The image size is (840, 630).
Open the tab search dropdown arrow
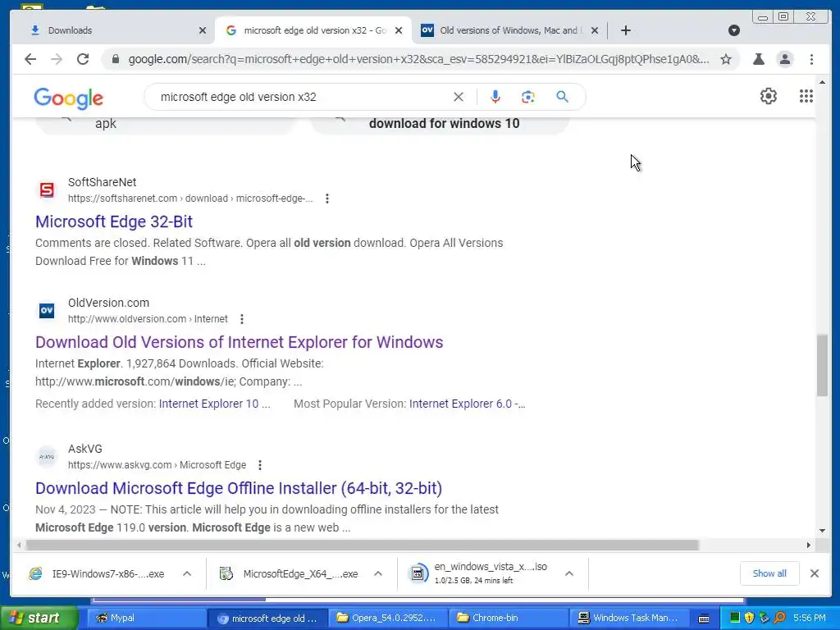tap(734, 30)
